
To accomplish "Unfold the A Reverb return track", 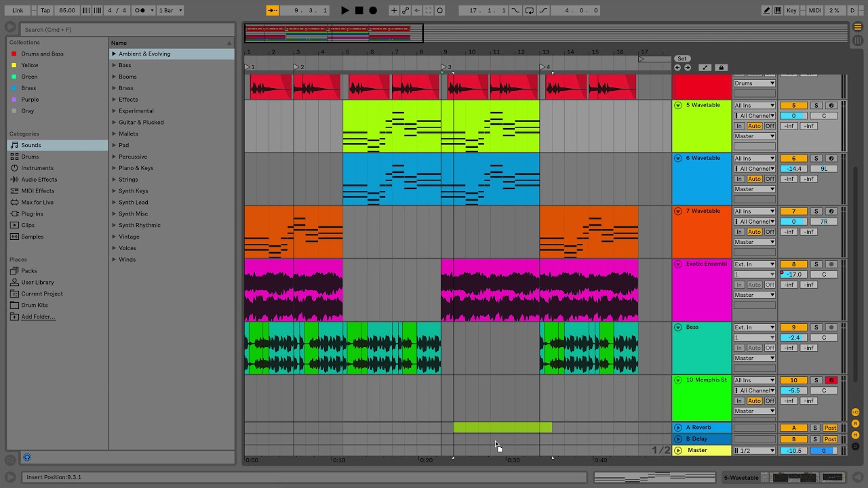I will 677,428.
